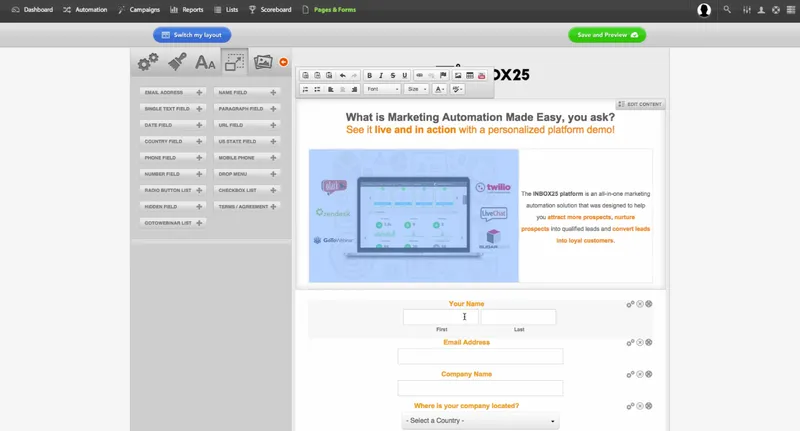This screenshot has width=800, height=431.
Task: Open the spell check dropdown
Action: point(457,89)
